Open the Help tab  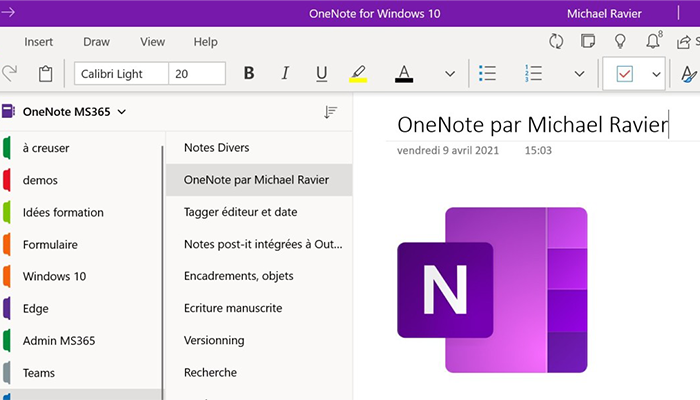coord(205,42)
